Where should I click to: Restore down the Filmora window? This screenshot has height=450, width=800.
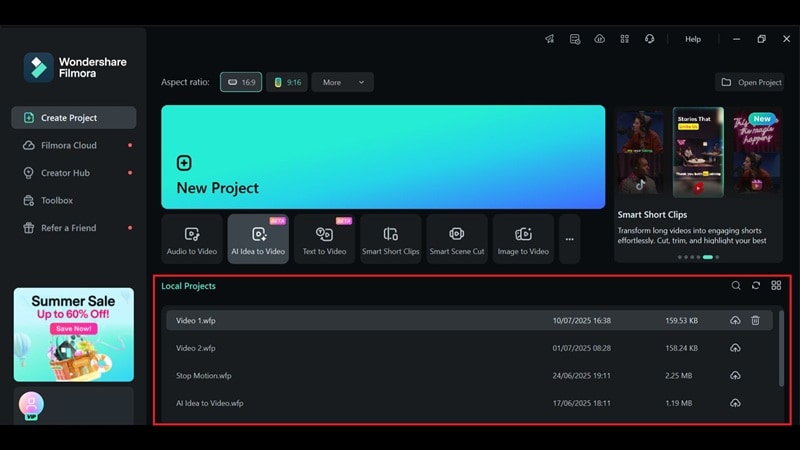point(761,39)
